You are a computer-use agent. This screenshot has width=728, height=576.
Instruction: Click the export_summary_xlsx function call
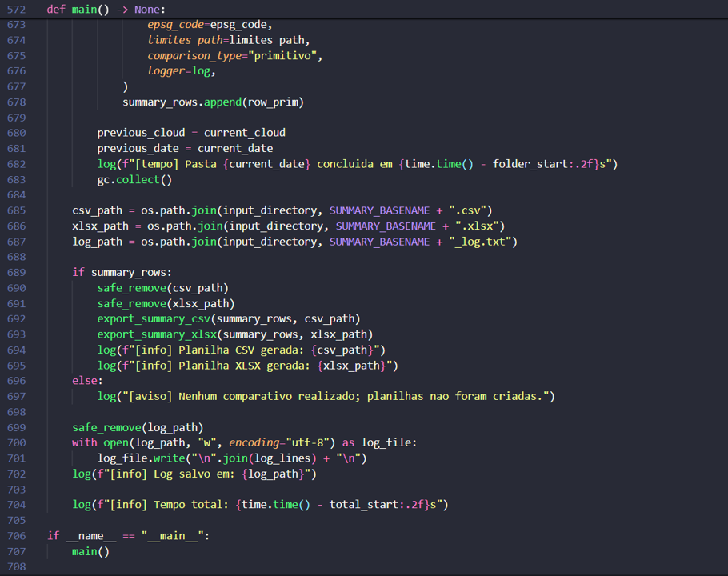click(x=157, y=334)
